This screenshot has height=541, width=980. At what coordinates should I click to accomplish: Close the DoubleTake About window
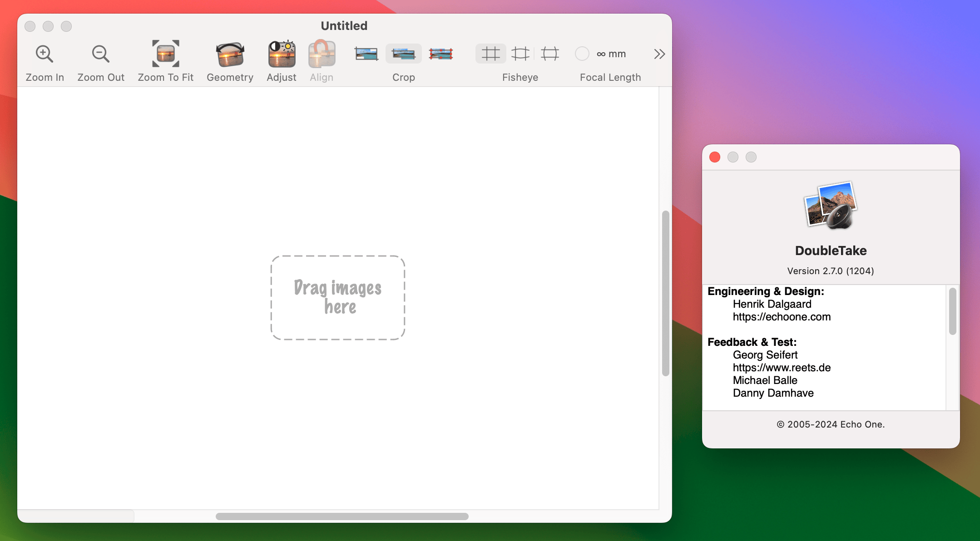715,157
